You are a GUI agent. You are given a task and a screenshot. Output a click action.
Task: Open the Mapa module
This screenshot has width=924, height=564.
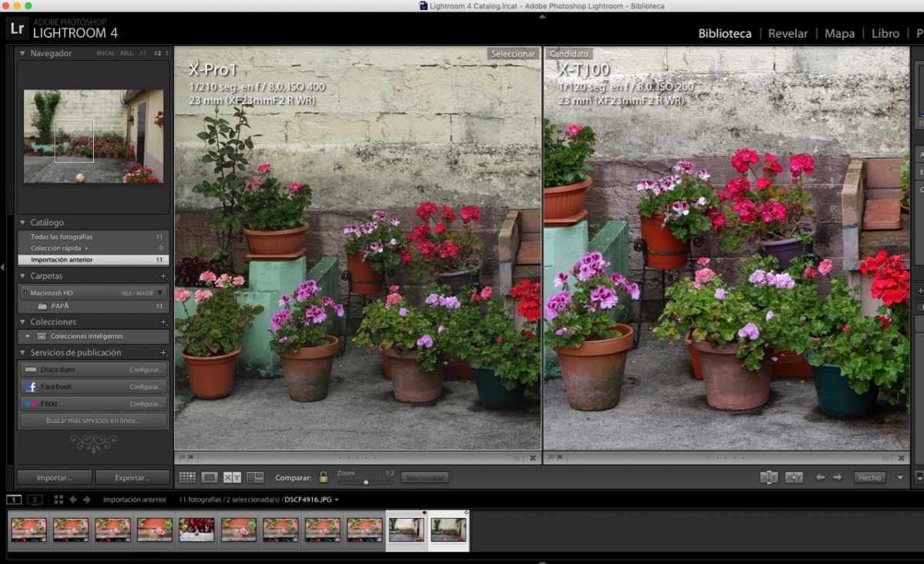839,33
